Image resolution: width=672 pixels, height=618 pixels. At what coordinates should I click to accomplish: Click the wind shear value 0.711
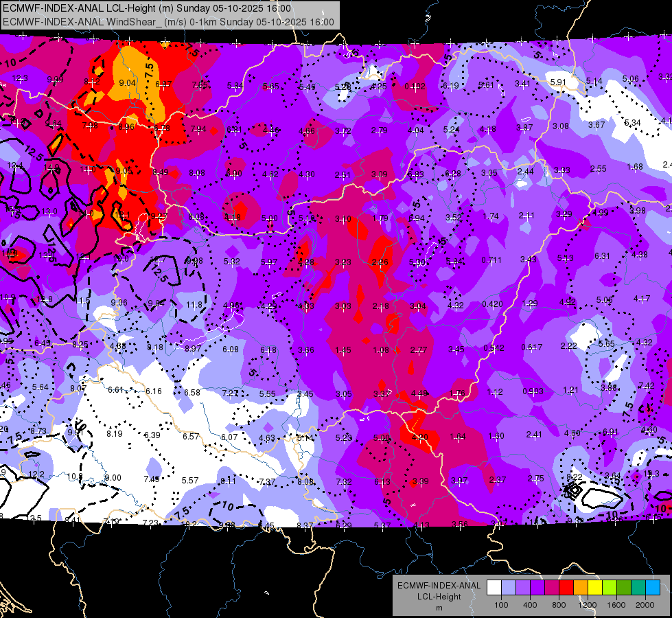(491, 260)
